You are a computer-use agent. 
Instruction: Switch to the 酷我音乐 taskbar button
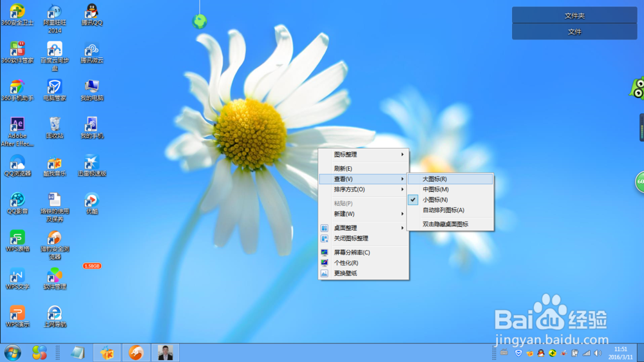pos(107,353)
